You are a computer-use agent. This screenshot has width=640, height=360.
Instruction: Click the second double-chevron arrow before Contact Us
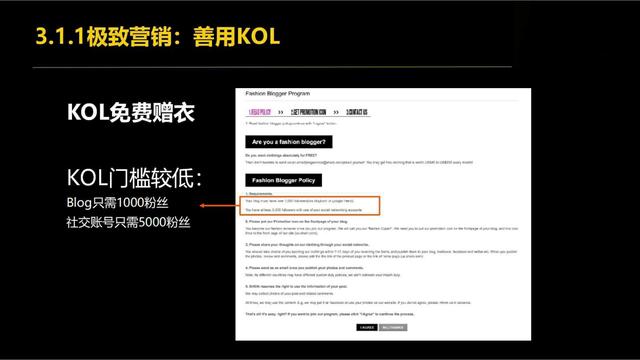click(336, 112)
